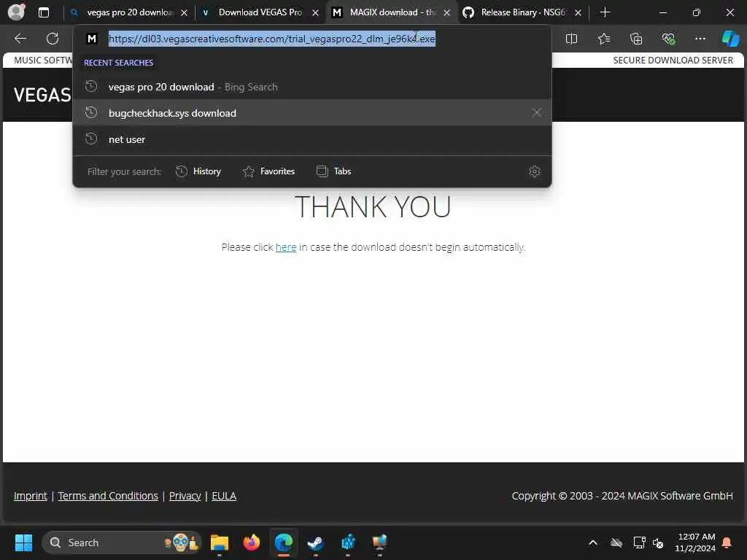This screenshot has width=747, height=560.
Task: Open the Privacy link
Action: coord(185,496)
